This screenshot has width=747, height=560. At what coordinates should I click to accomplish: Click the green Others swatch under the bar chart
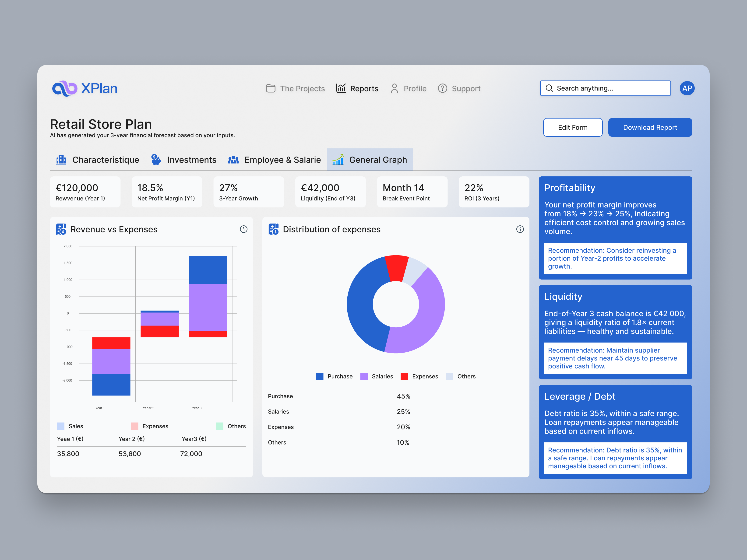[x=219, y=426]
